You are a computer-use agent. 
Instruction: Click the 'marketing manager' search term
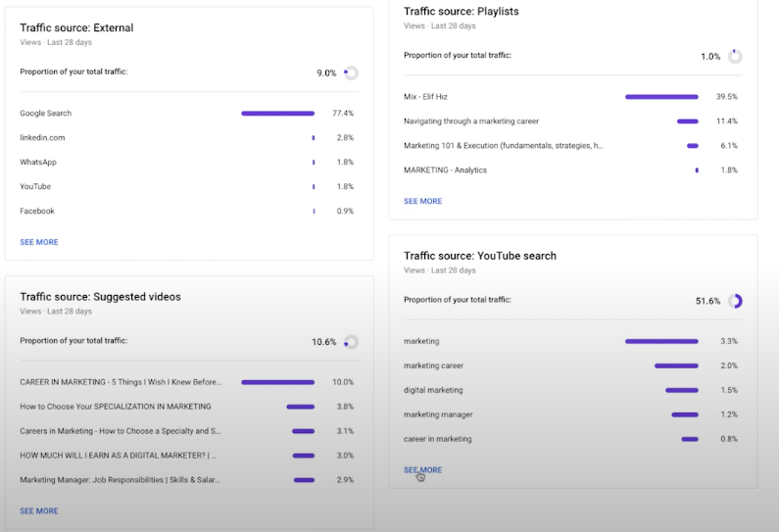[438, 414]
